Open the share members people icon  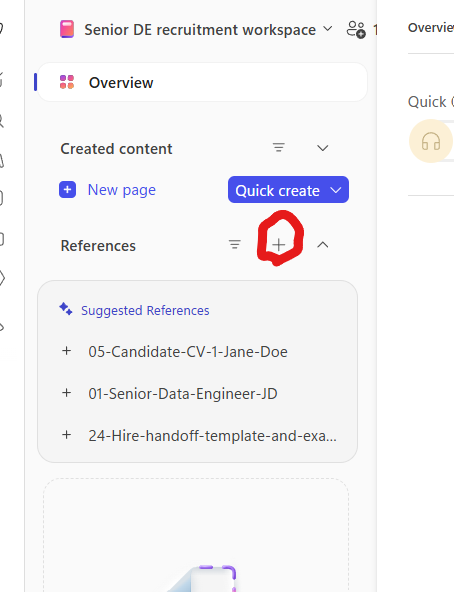point(356,29)
